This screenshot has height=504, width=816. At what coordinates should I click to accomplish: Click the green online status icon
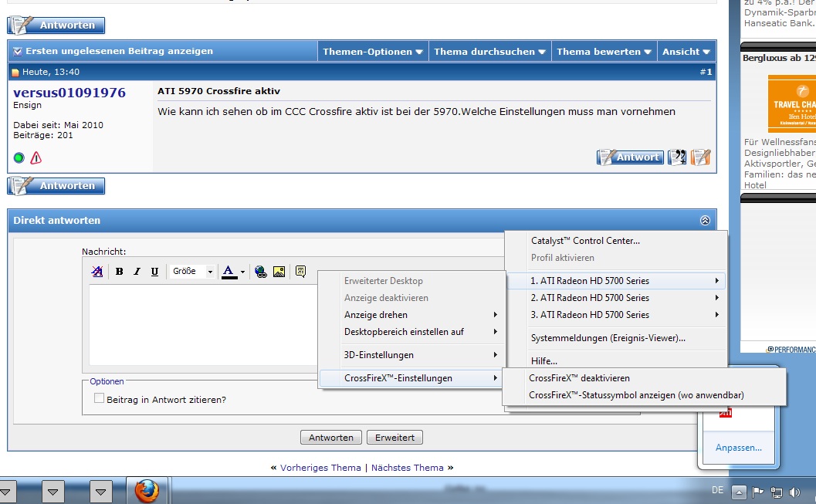[x=19, y=157]
